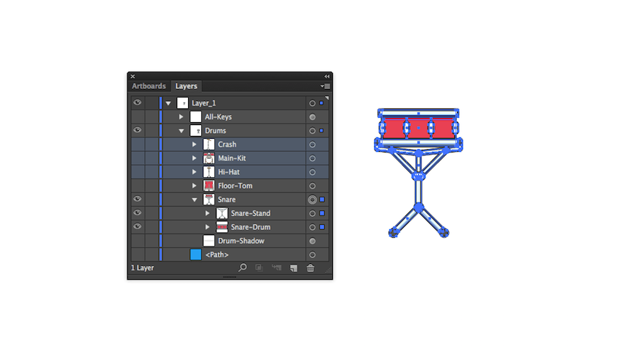Expand the All-Keys layer triangle
The image size is (644, 347).
pos(181,117)
